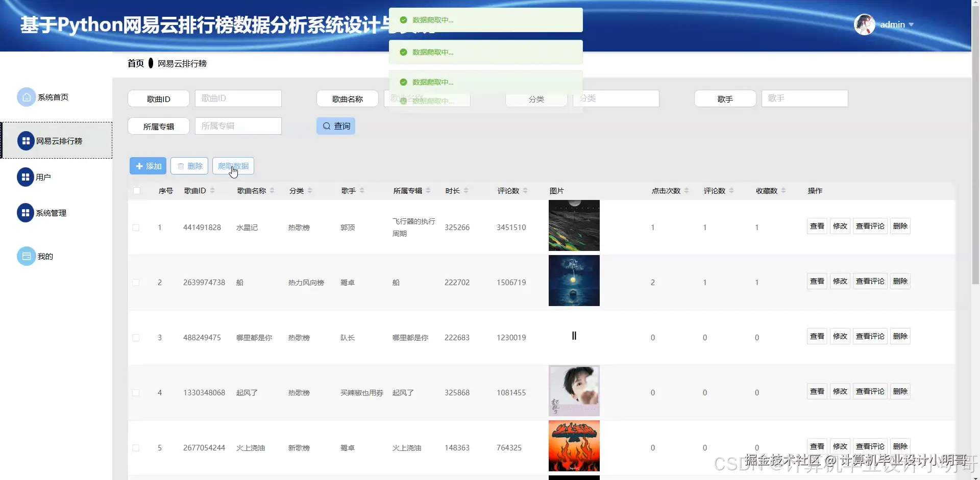
Task: Select the checkbox for row 哪里都是你
Action: pyautogui.click(x=136, y=338)
